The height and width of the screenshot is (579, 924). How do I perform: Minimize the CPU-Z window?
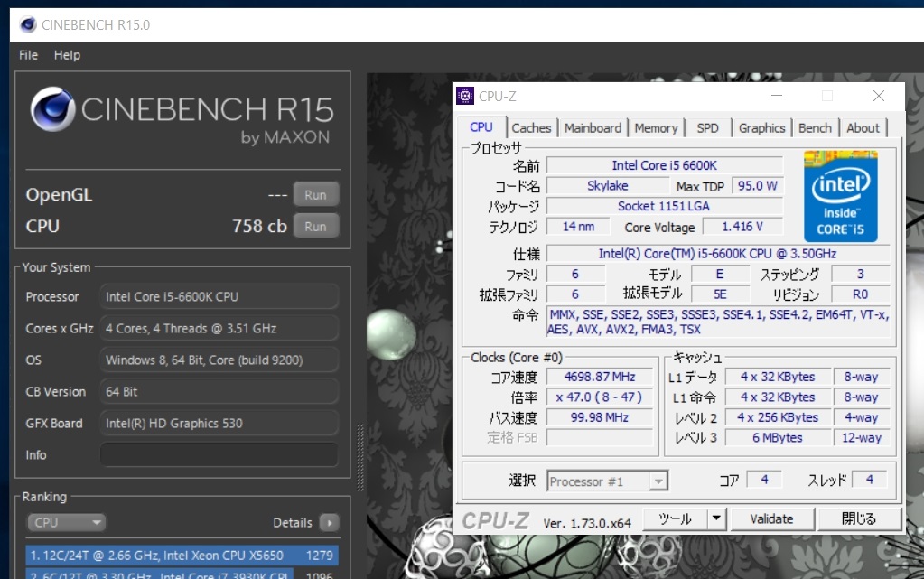pos(777,96)
